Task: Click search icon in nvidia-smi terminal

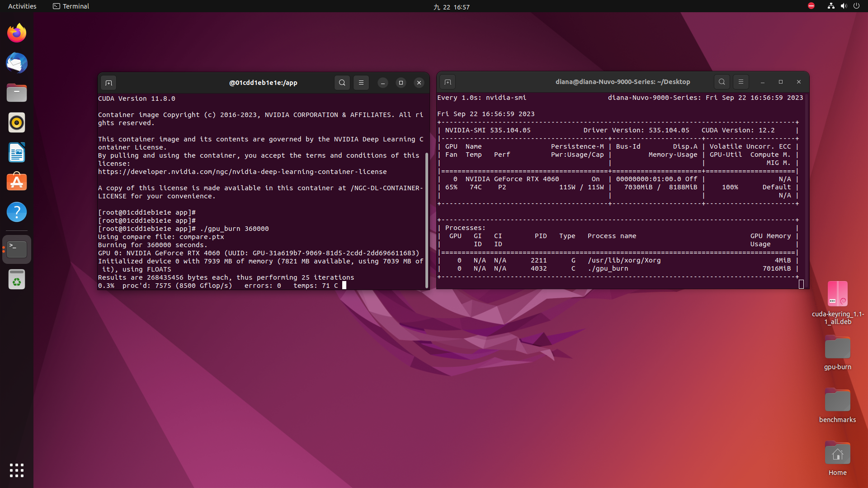Action: pyautogui.click(x=722, y=82)
